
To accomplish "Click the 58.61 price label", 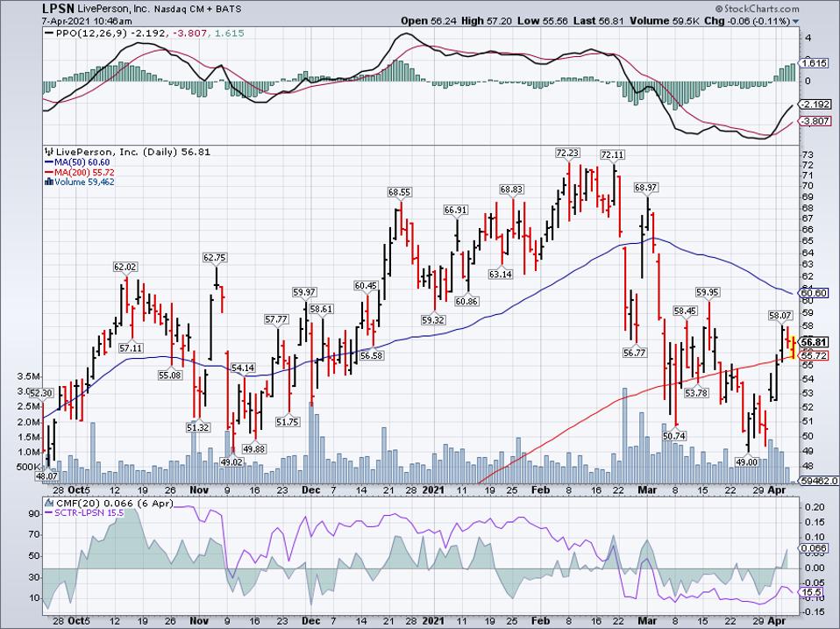I will coord(322,309).
